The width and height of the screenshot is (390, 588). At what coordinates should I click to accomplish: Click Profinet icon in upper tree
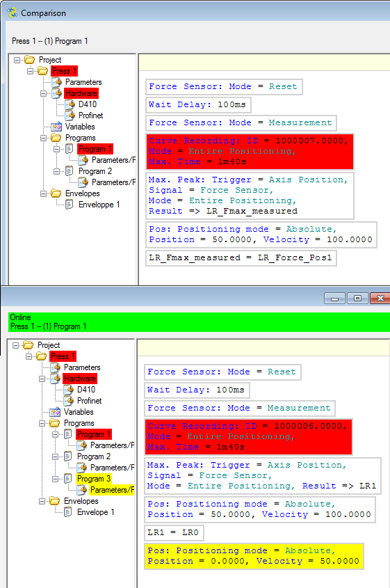[70, 116]
